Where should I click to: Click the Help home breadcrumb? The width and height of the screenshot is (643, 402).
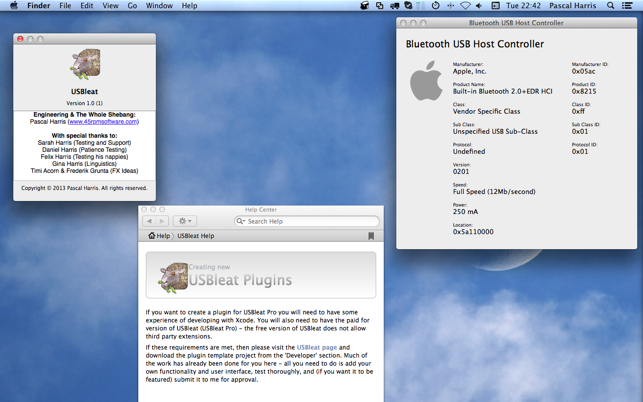click(x=159, y=236)
